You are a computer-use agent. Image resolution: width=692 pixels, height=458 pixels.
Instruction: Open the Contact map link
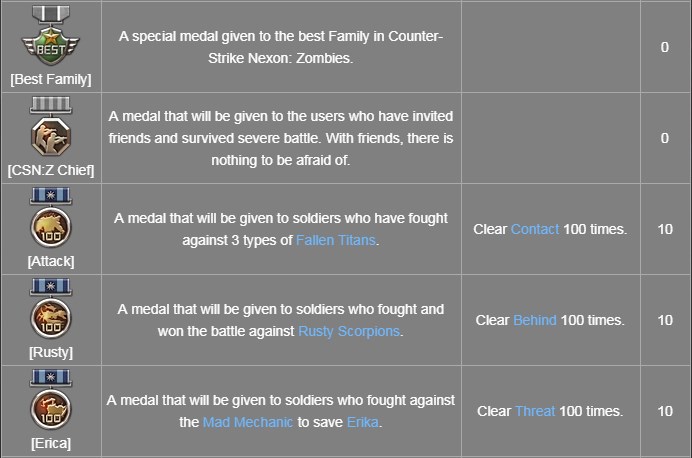(535, 229)
